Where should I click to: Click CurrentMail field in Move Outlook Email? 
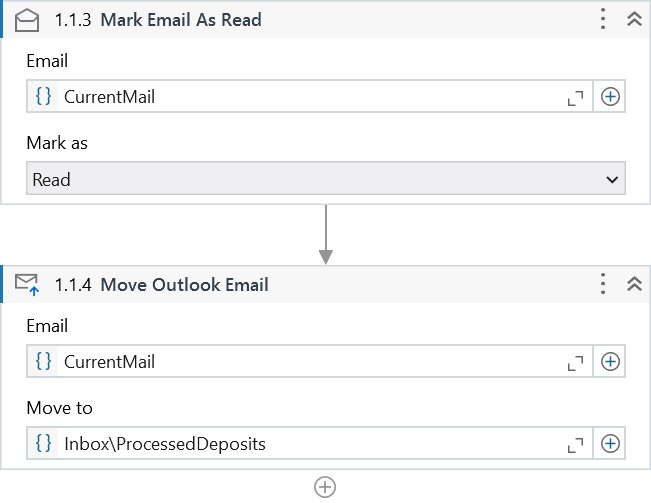point(300,361)
